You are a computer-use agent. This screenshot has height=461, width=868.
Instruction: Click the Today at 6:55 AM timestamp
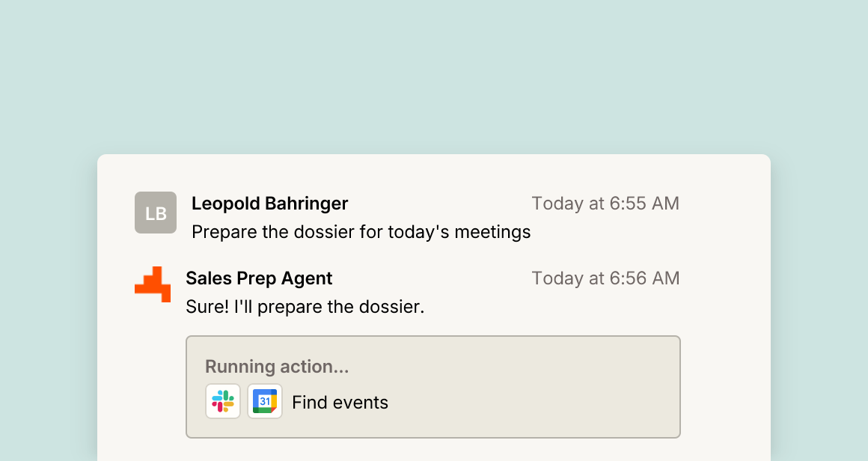click(x=605, y=204)
